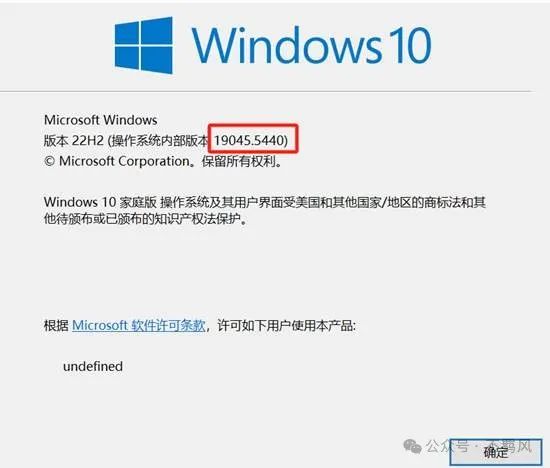This screenshot has width=550, height=468.
Task: Click the undefined licensed user name
Action: tap(93, 366)
